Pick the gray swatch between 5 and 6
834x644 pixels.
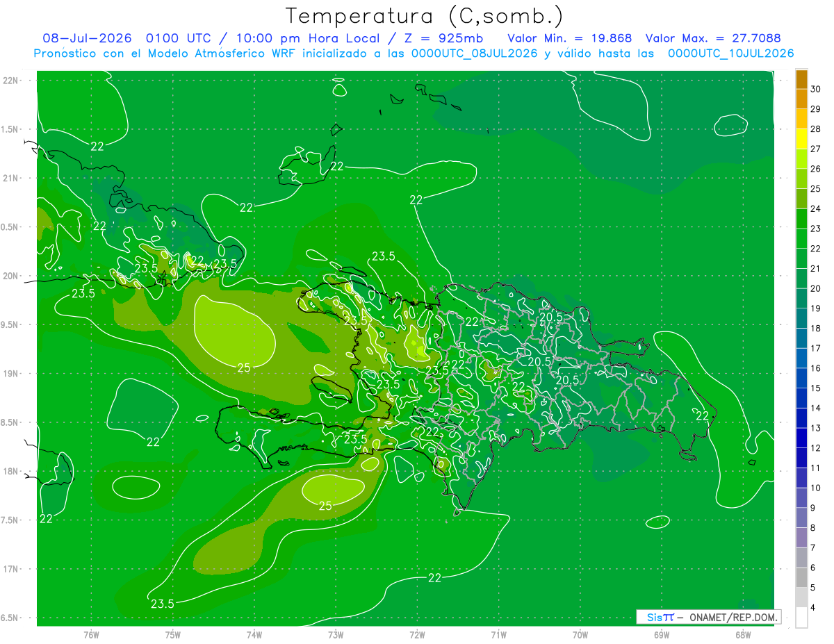[801, 578]
